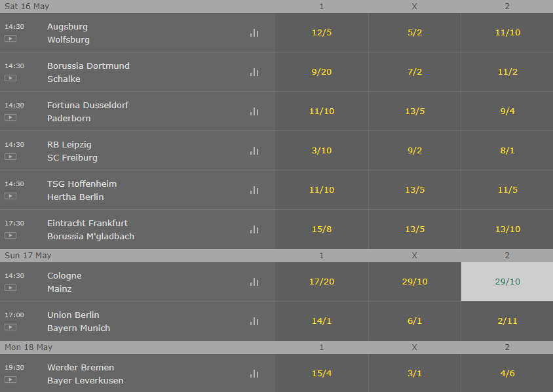
Task: Open stats icon for Augsburg vs Wolfsburg
Action: click(x=254, y=33)
